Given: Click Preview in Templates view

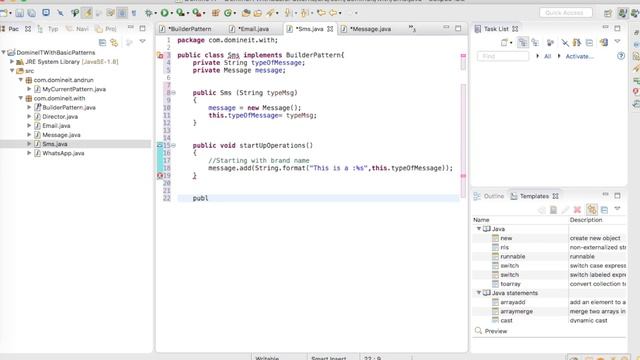Looking at the screenshot, I should click(496, 331).
